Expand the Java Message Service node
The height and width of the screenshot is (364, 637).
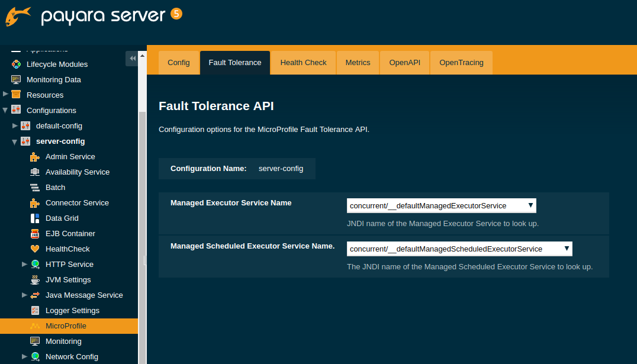24,295
